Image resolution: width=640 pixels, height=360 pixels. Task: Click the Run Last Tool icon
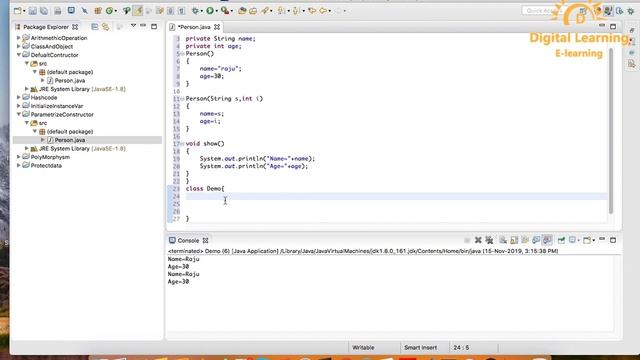click(x=224, y=11)
